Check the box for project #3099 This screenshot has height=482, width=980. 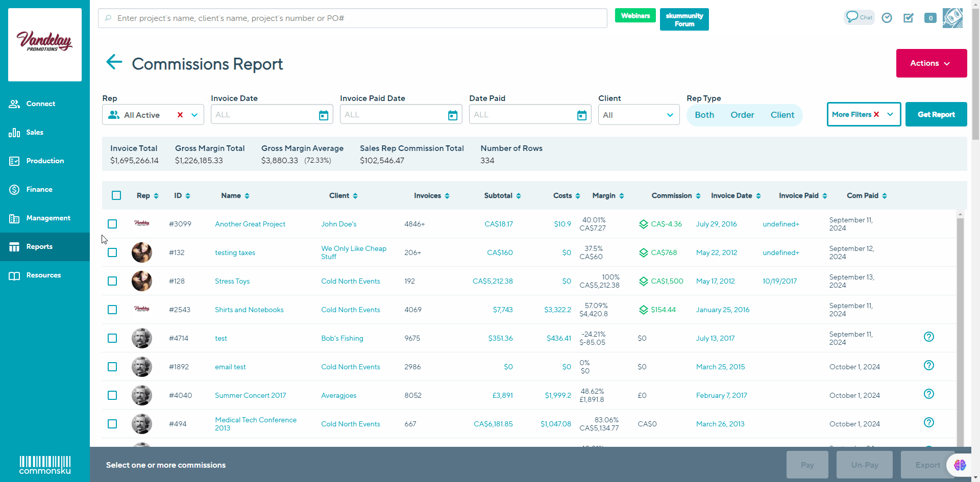coord(112,224)
